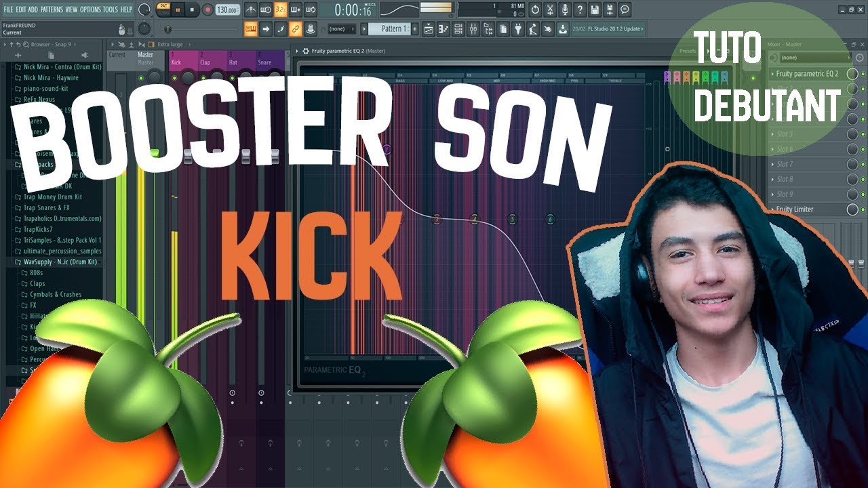Open the tempo tapper icon

click(532, 29)
